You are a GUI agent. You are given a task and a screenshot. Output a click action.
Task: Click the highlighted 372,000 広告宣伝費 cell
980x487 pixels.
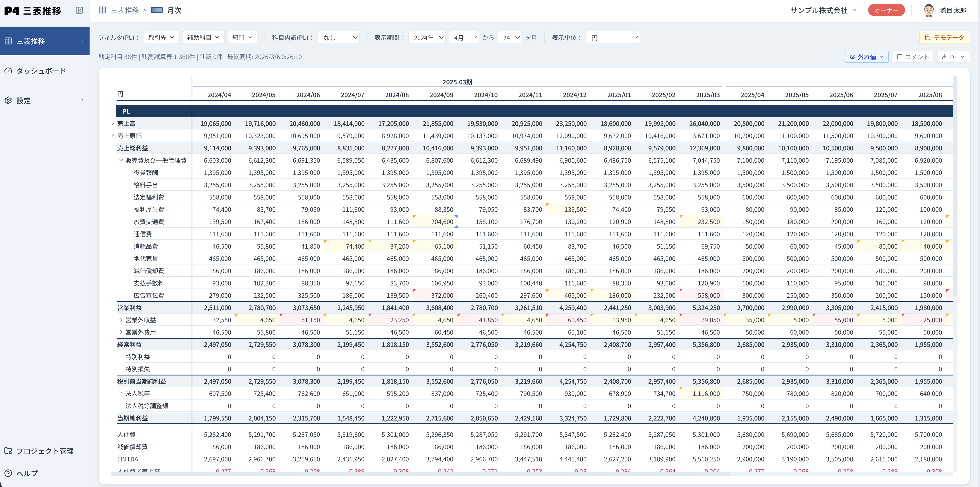click(x=441, y=295)
